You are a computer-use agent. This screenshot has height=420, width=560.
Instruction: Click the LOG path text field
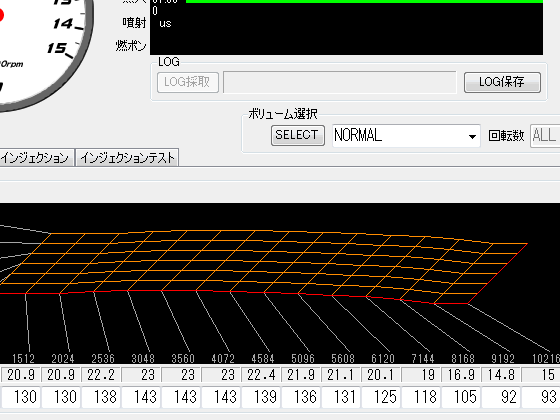click(x=340, y=82)
